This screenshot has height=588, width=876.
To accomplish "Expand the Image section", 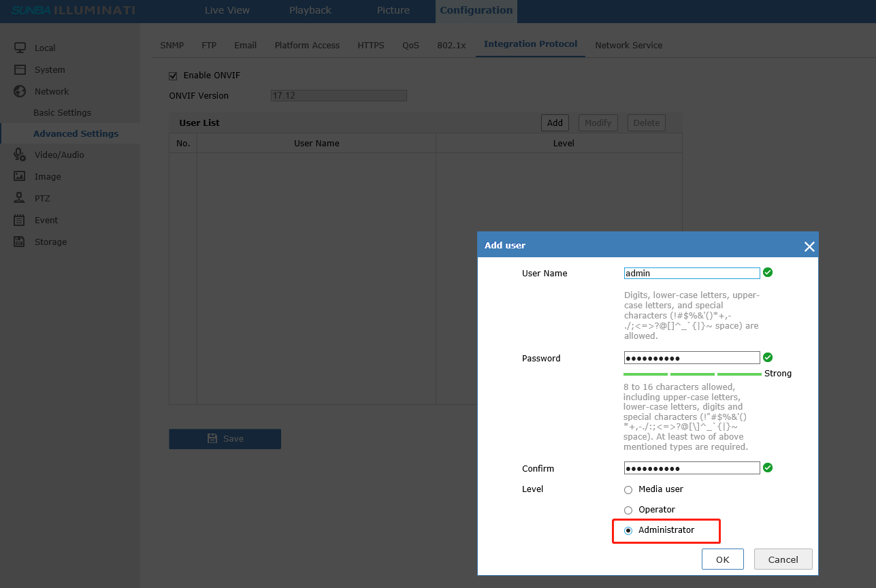I will [x=48, y=176].
